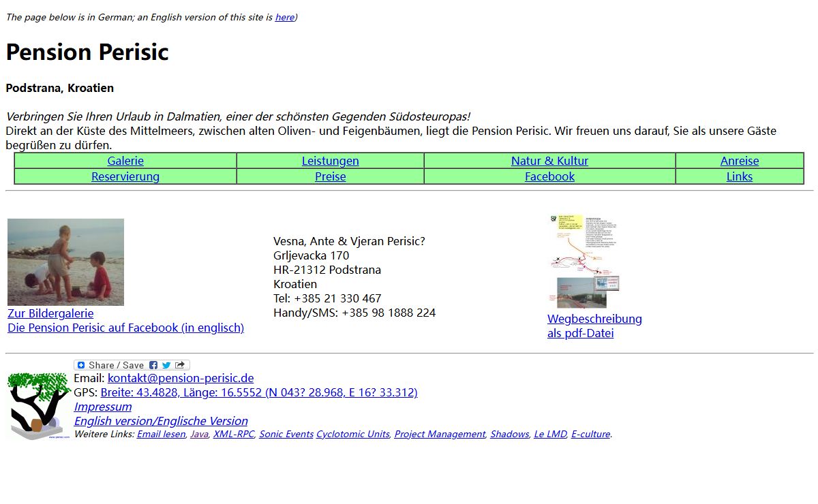
Task: Follow the Le LMD footer link
Action: tap(550, 434)
